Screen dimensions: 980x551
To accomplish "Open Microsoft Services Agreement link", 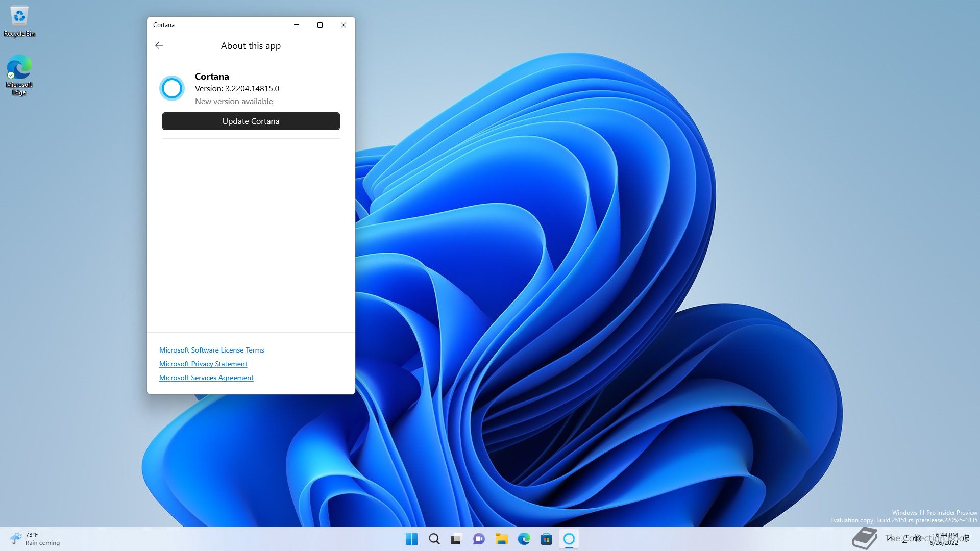I will point(206,378).
